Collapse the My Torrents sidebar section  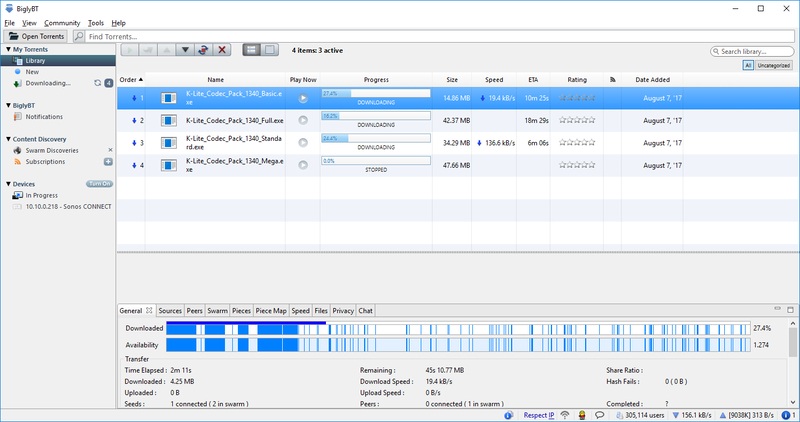pos(7,49)
